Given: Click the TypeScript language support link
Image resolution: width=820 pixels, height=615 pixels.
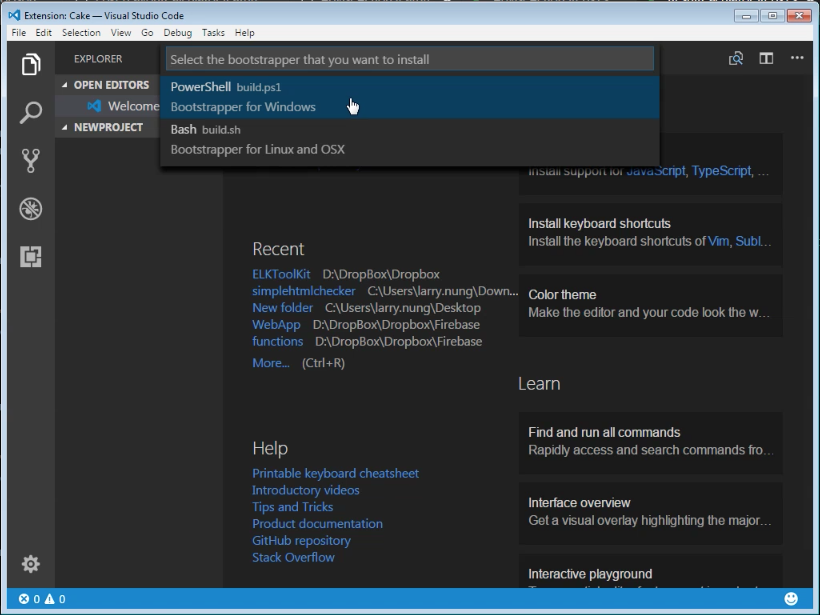Looking at the screenshot, I should coord(721,171).
